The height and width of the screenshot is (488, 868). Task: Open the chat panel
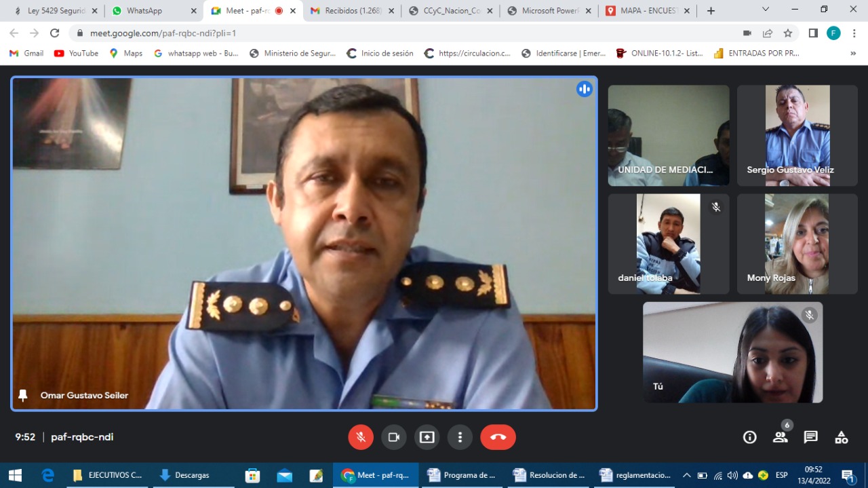pos(810,437)
